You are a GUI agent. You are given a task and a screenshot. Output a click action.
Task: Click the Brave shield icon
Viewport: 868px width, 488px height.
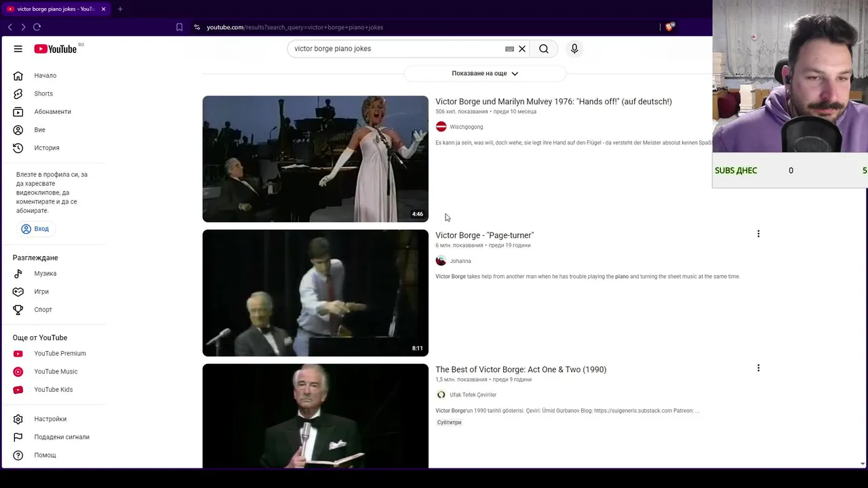point(669,27)
